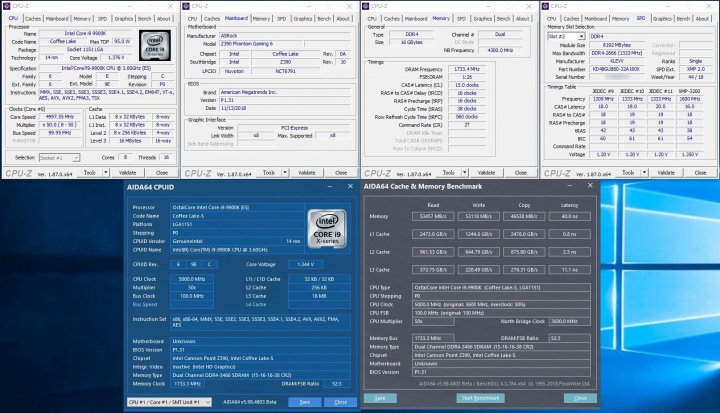Click Save in the AIDA64 CPUID window

[x=304, y=402]
